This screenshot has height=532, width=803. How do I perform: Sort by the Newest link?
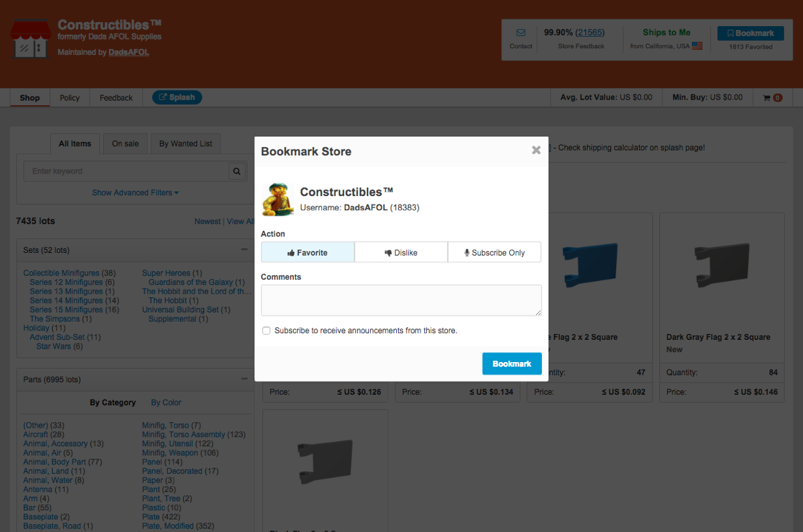pos(207,221)
